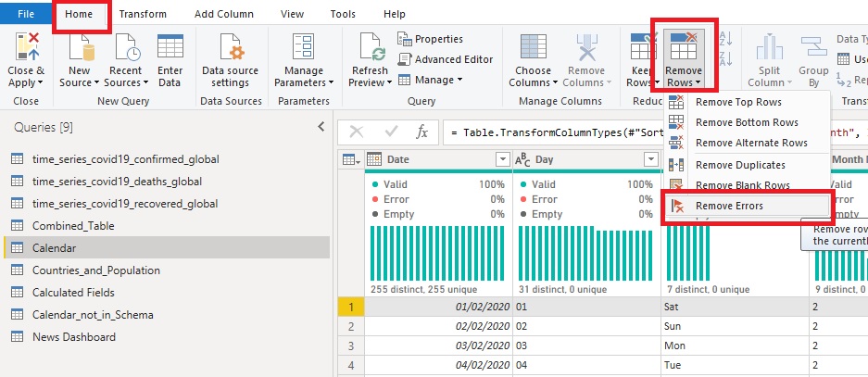Click the Manage Parameters icon
Image resolution: width=868 pixels, height=377 pixels.
coord(303,46)
